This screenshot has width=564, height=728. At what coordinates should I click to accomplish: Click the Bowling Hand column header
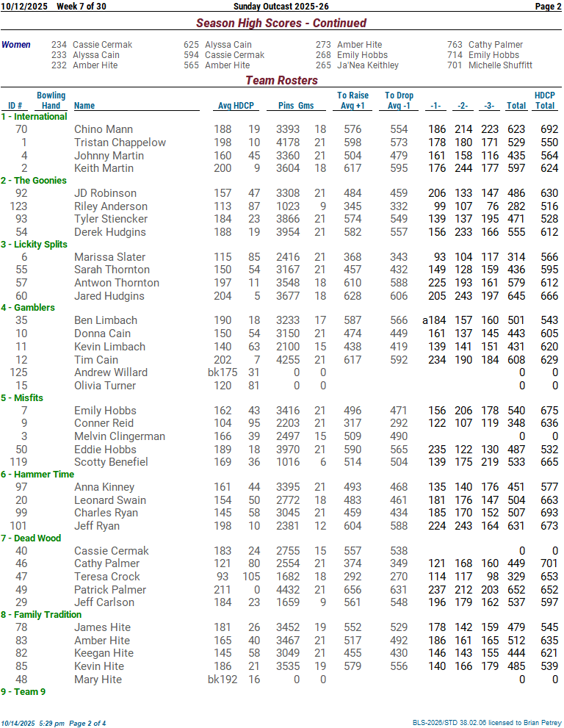51,100
